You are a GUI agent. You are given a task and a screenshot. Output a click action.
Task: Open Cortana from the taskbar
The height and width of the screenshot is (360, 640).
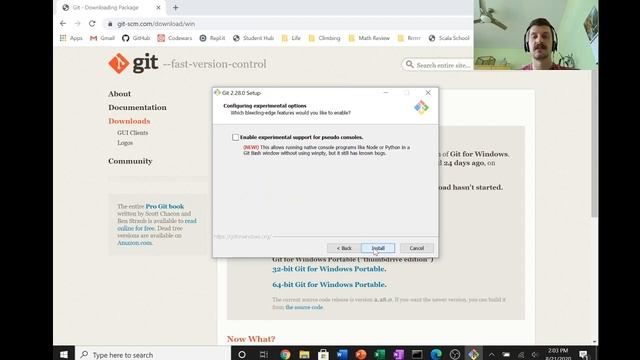pyautogui.click(x=242, y=355)
